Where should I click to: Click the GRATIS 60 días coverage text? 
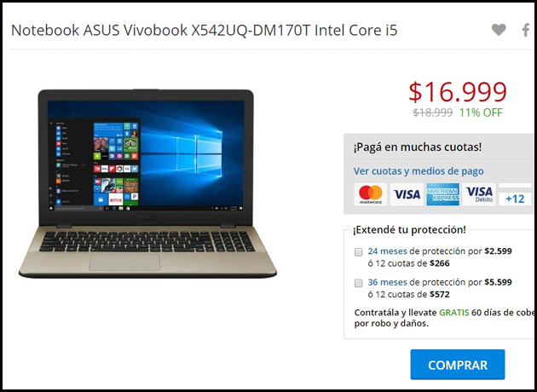(487, 313)
